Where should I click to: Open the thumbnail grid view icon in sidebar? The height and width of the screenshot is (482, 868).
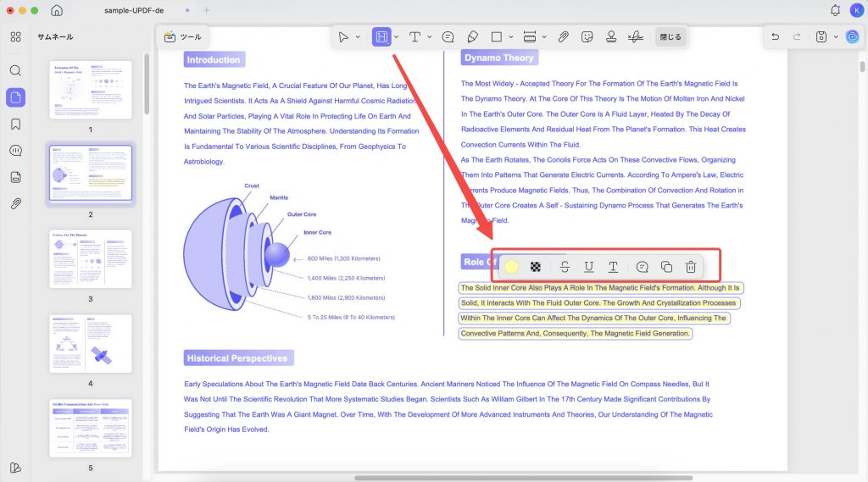point(15,37)
